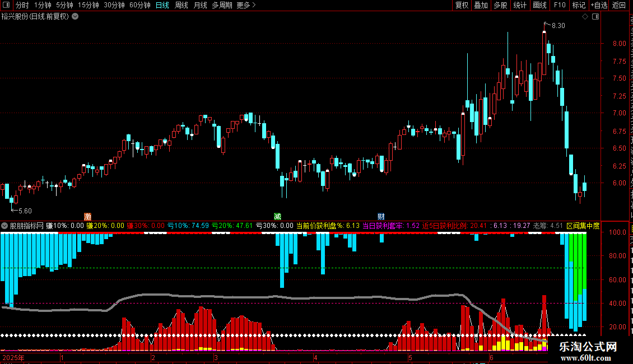Click the 亏10%: 74.59 readout
This screenshot has width=633, height=364.
[x=188, y=226]
